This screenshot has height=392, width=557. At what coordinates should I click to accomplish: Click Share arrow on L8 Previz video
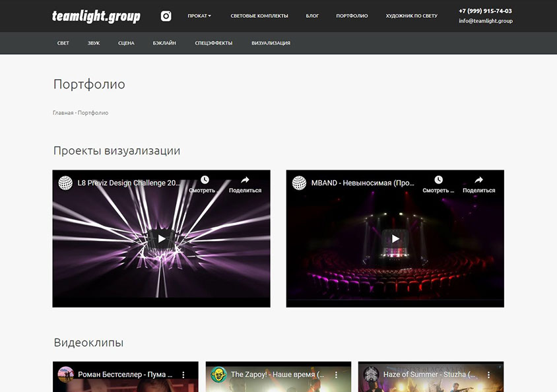tap(245, 180)
